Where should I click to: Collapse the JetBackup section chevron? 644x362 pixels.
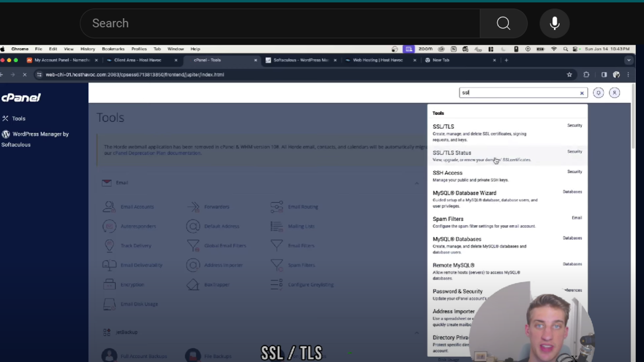pyautogui.click(x=417, y=333)
